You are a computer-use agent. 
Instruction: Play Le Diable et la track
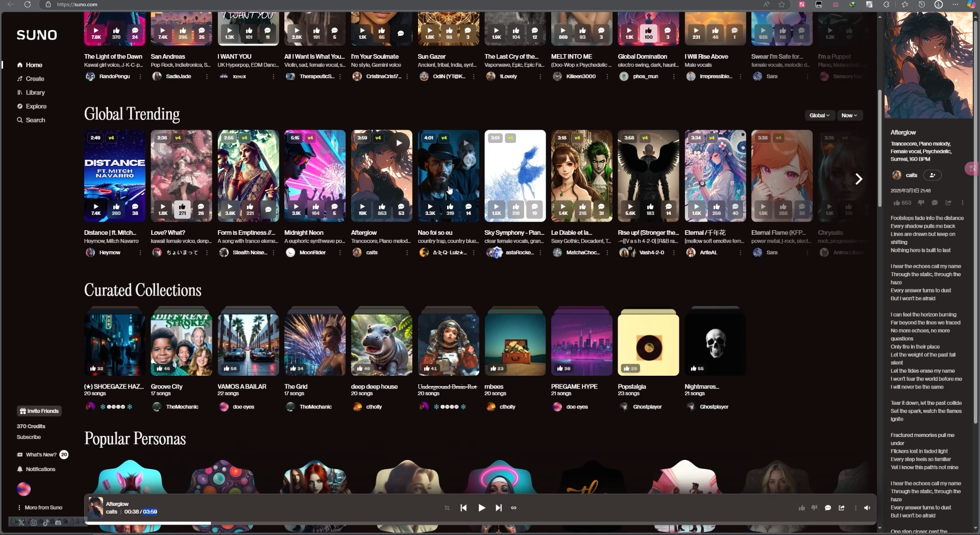click(x=563, y=209)
